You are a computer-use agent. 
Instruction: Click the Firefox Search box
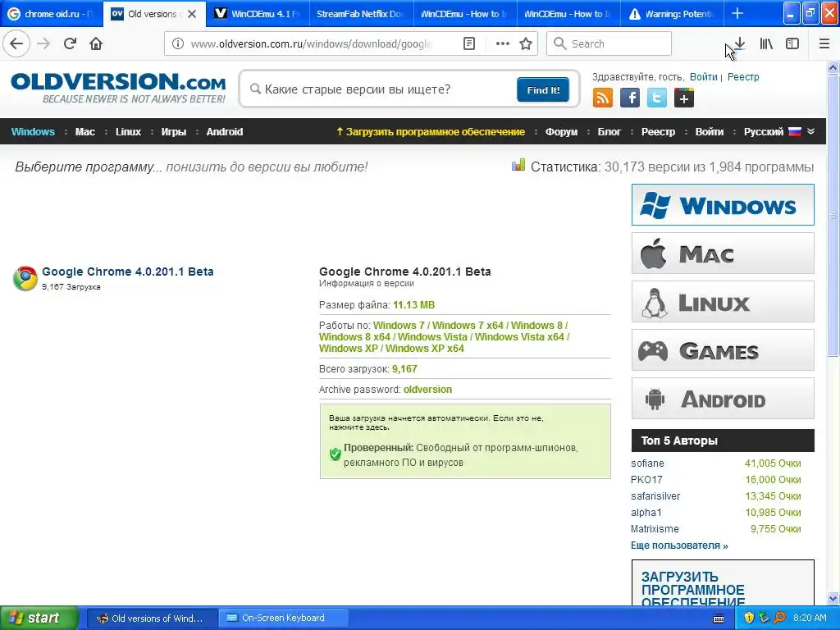coord(609,43)
